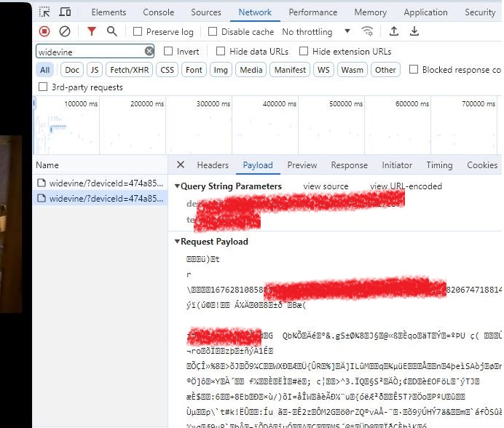504x428 pixels.
Task: Switch to the Application panel
Action: (425, 12)
